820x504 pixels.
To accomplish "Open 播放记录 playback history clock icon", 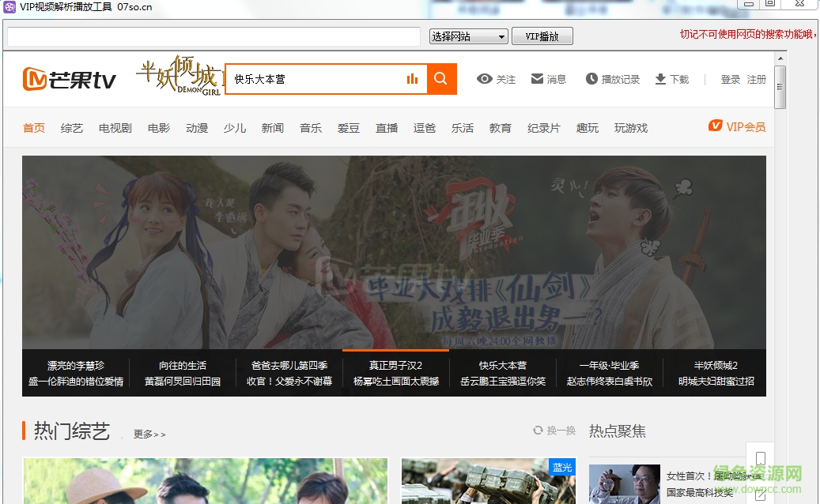I will coord(591,79).
